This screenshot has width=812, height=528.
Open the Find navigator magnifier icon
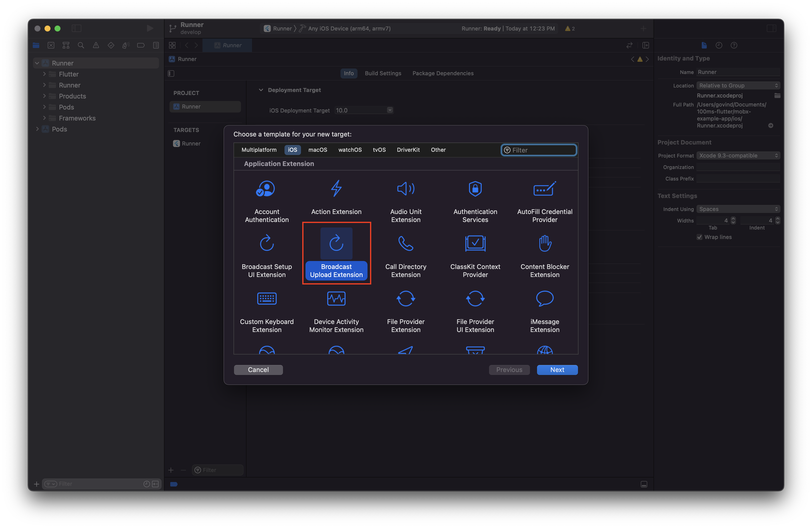(x=81, y=45)
